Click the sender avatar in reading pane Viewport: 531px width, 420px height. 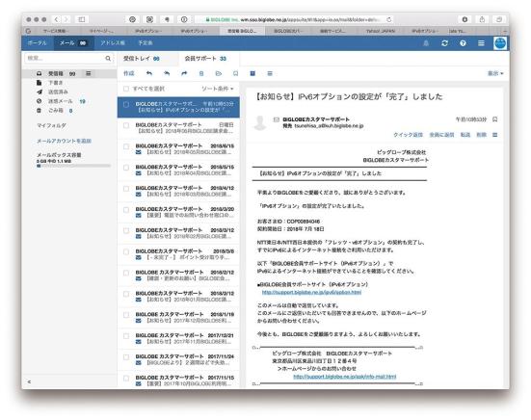coord(260,123)
